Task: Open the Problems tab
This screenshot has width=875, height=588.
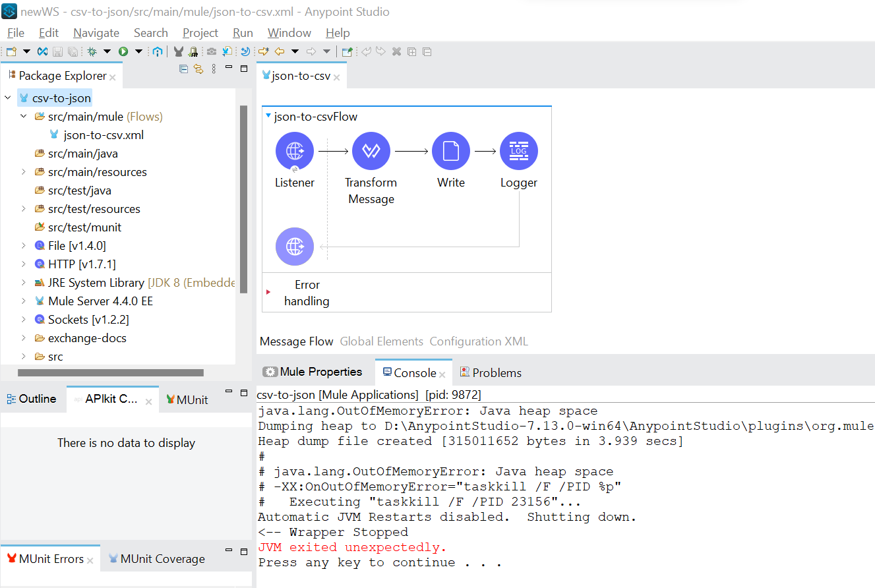Action: (x=491, y=372)
